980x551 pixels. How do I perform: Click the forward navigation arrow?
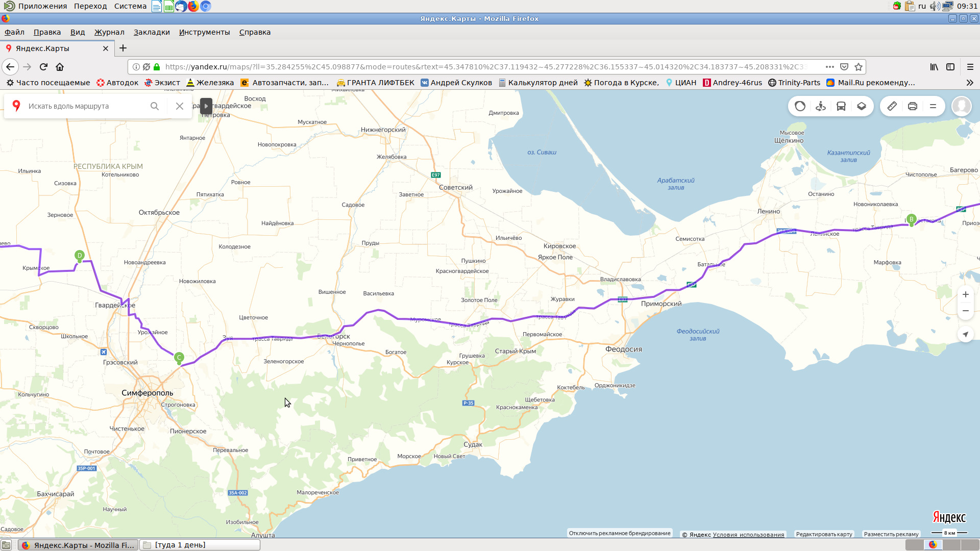tap(27, 67)
